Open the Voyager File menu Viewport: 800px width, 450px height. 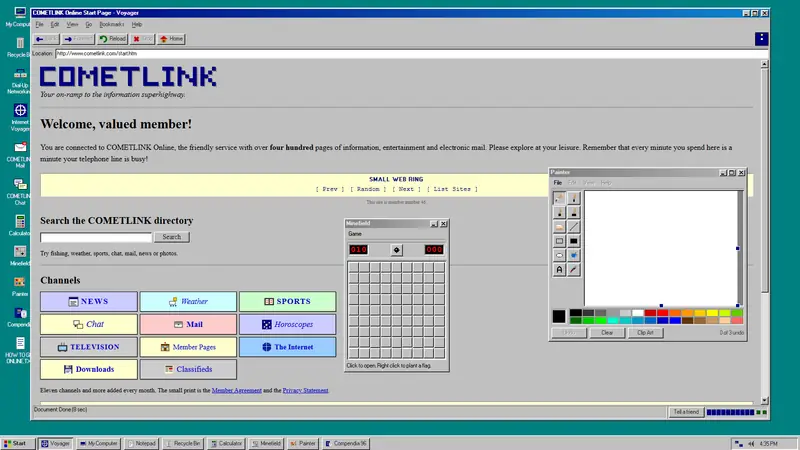39,24
